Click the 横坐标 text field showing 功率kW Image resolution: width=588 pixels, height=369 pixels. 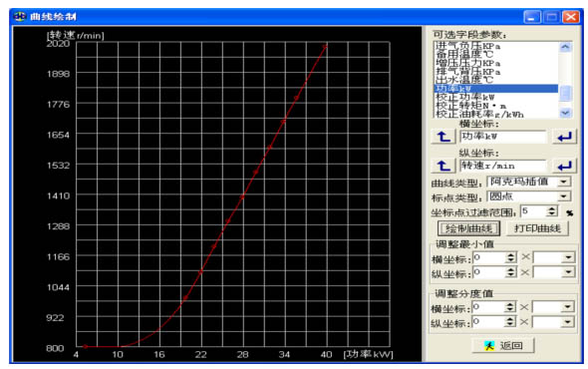tap(503, 137)
